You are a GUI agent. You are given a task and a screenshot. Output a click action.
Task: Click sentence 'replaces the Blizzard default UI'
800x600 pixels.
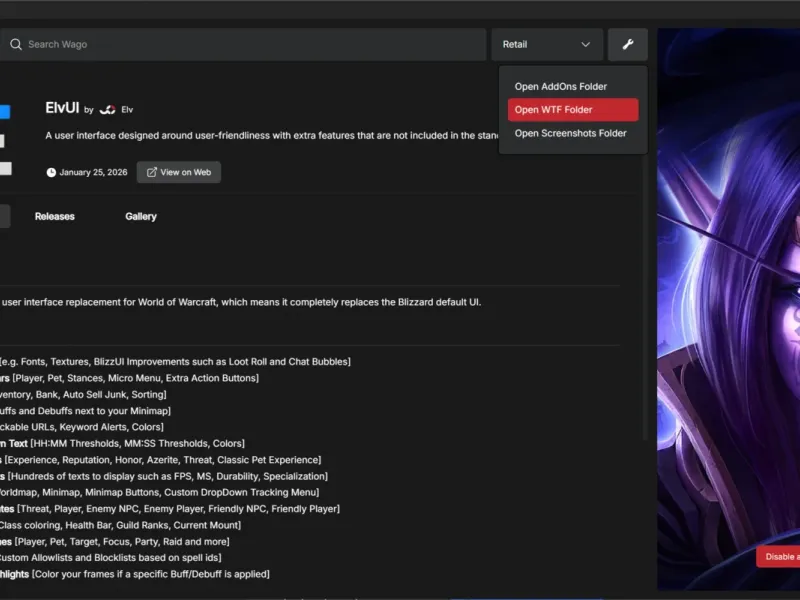[411, 302]
